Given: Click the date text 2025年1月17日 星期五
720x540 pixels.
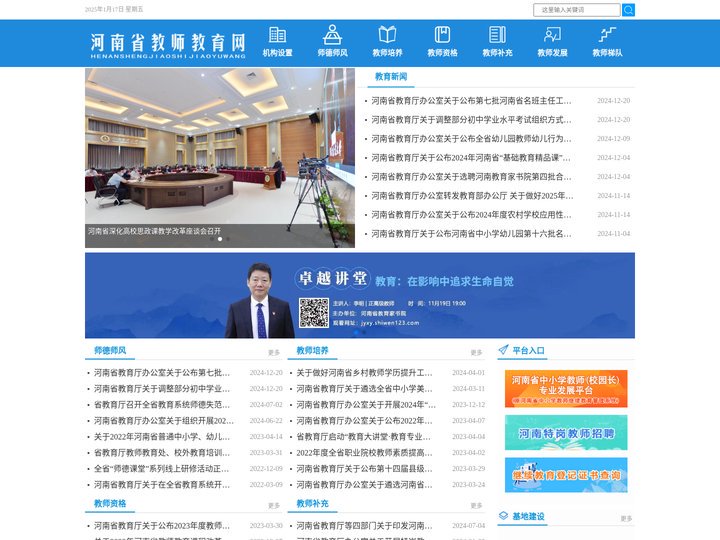Looking at the screenshot, I should 114,9.
